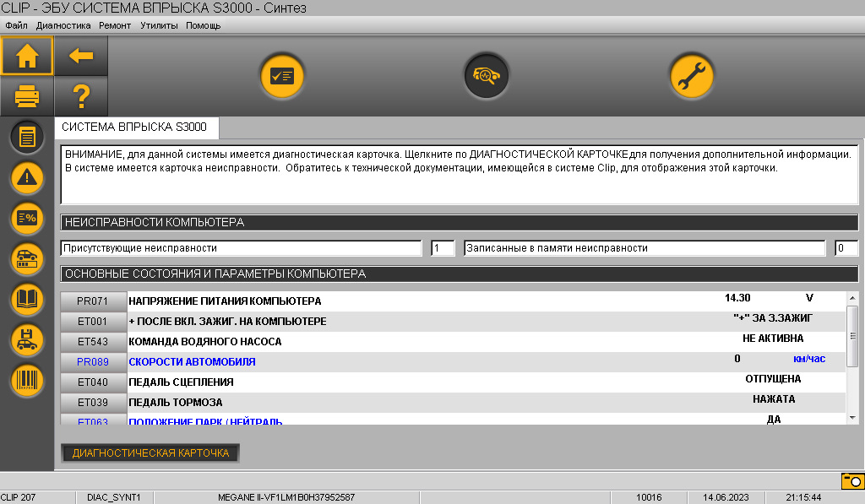The width and height of the screenshot is (865, 504).
Task: Click the CLIP 207 status bar entry
Action: click(x=19, y=497)
